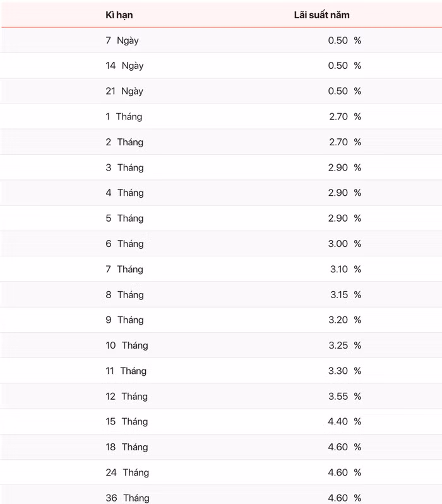Pick the "3 Tháng" term label

(124, 167)
